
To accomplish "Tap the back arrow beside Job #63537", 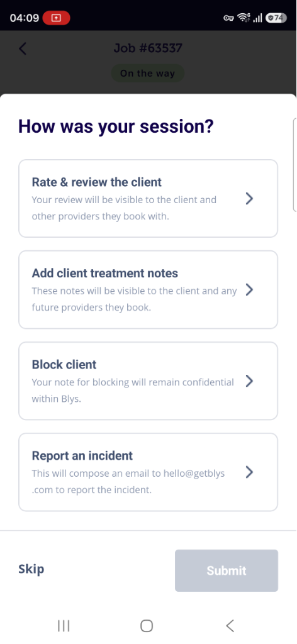I will [23, 48].
